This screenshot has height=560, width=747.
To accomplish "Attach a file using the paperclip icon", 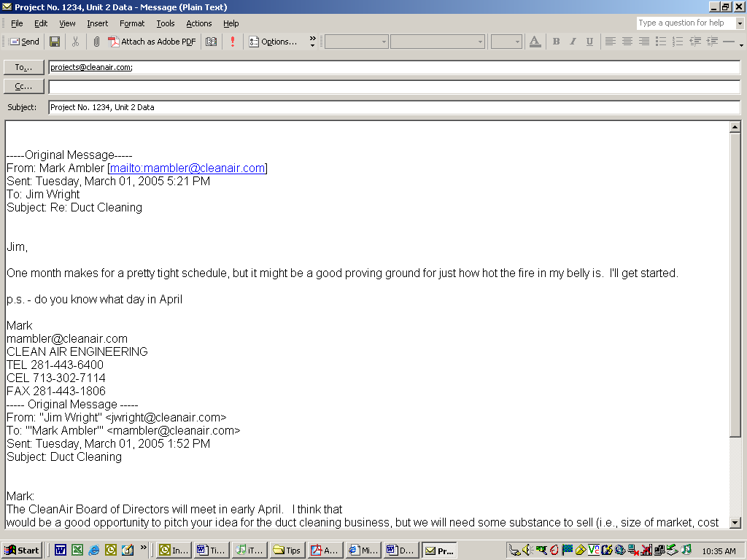I will pos(96,42).
